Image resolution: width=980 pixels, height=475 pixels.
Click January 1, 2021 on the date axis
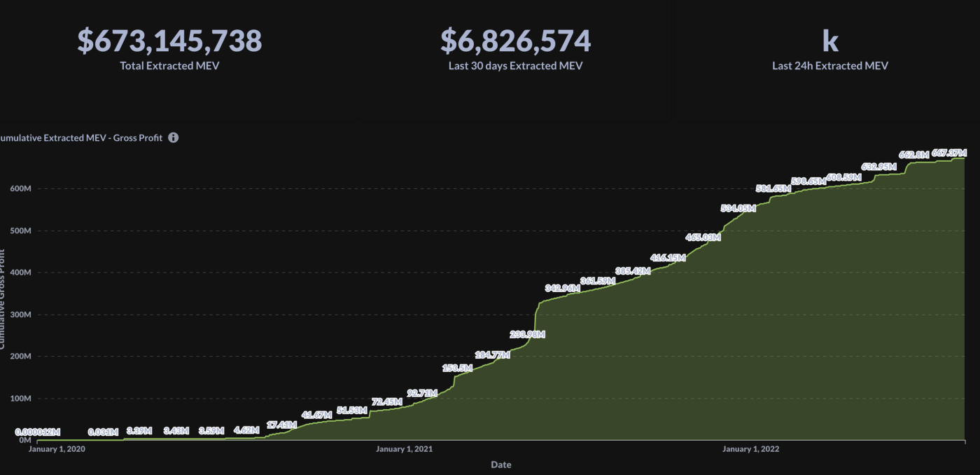[x=404, y=449]
